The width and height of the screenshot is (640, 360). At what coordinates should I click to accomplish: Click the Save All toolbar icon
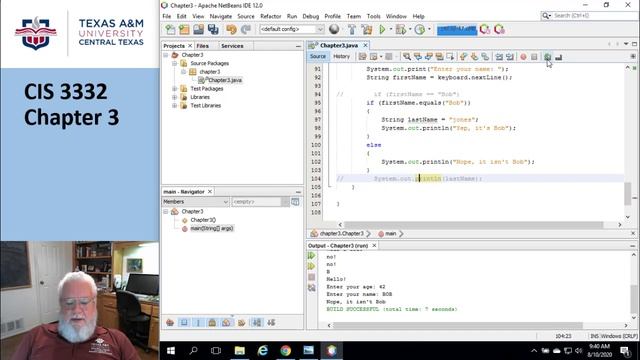pos(213,29)
